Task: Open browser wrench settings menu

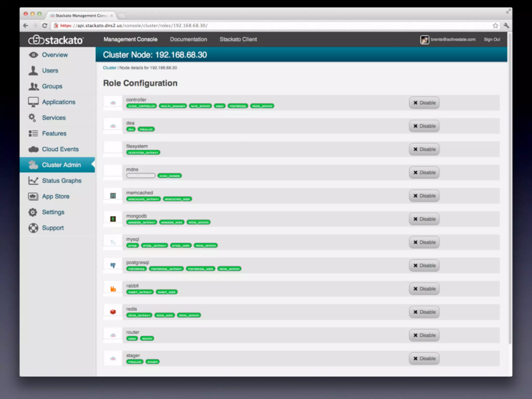Action: coord(506,25)
